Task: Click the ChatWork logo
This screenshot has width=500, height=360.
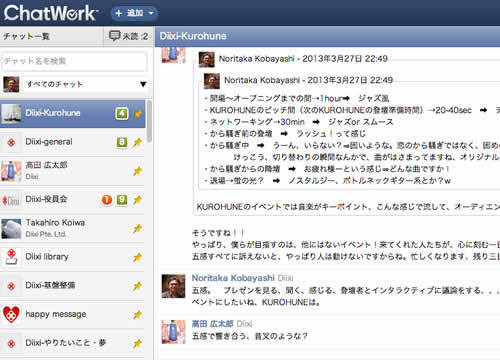Action: 51,13
